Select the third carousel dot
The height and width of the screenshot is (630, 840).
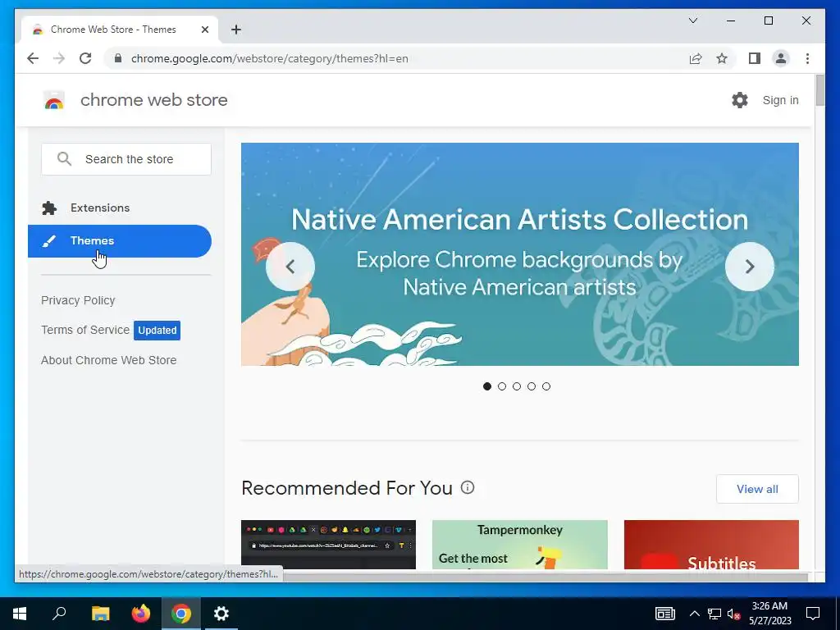517,386
